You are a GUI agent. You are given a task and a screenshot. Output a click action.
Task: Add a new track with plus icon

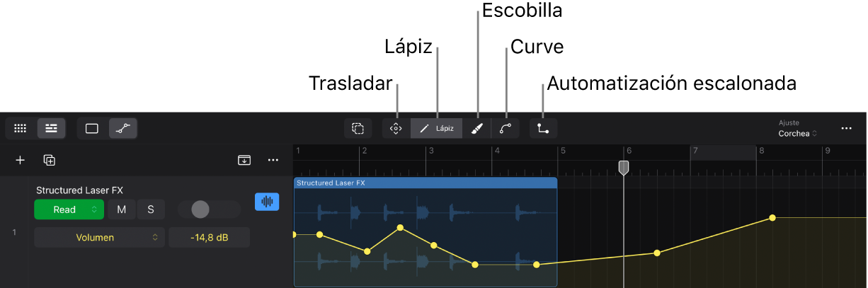pos(21,160)
